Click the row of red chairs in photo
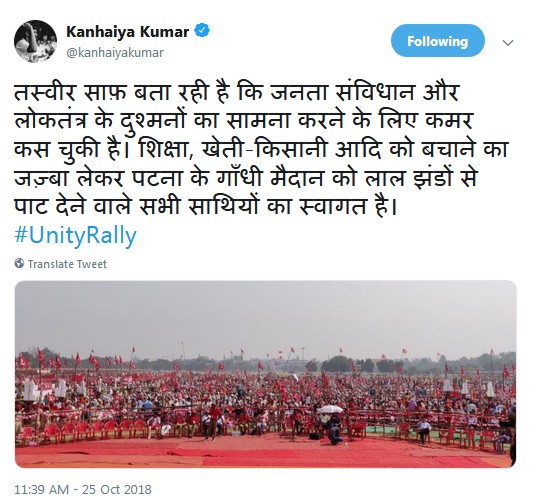Viewport: 536px width, 504px height. pos(89,431)
